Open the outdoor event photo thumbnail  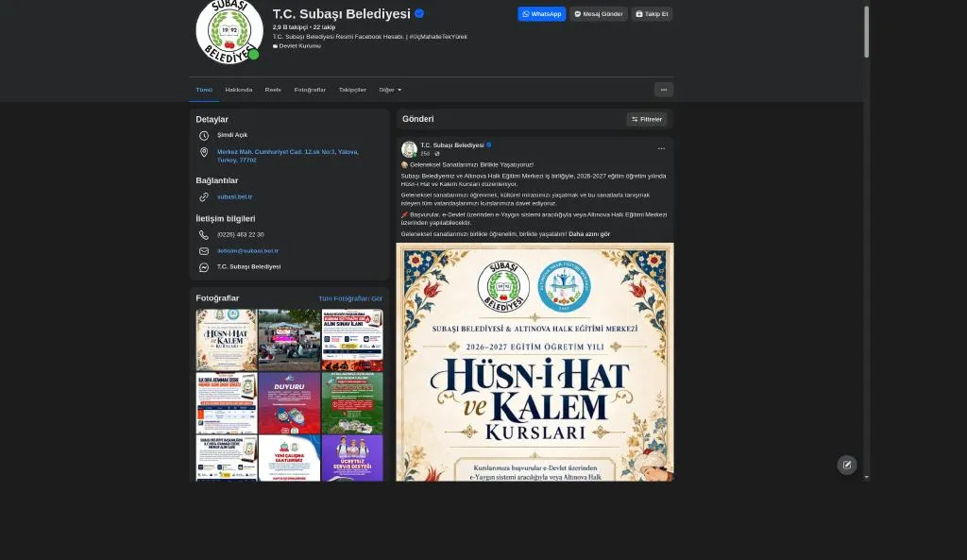click(x=289, y=340)
